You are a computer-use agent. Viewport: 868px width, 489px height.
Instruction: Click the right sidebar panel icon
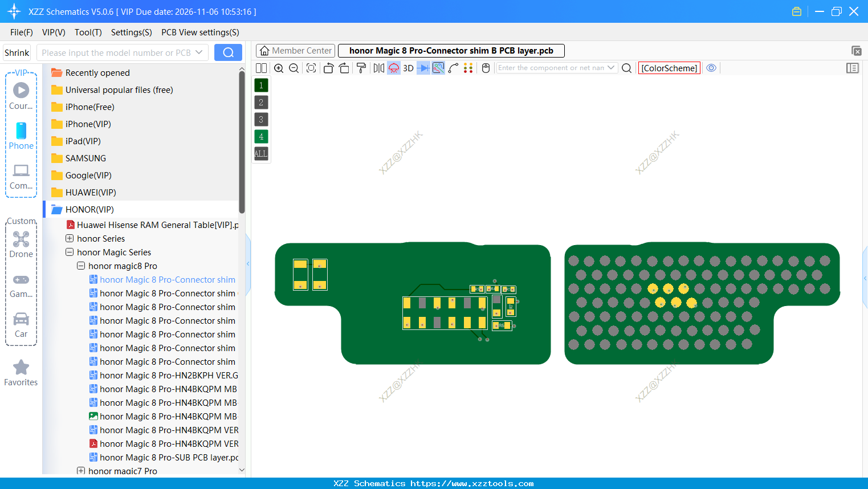tap(853, 68)
